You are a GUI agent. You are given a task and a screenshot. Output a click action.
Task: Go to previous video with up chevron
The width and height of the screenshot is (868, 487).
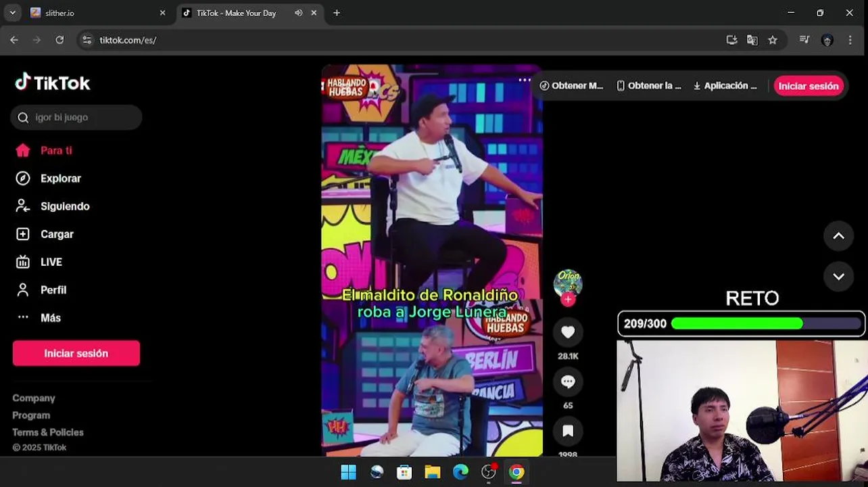pyautogui.click(x=838, y=235)
